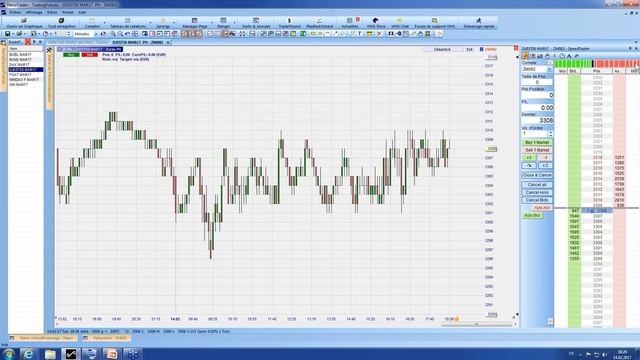Toggle the Auto Bid button

[532, 216]
